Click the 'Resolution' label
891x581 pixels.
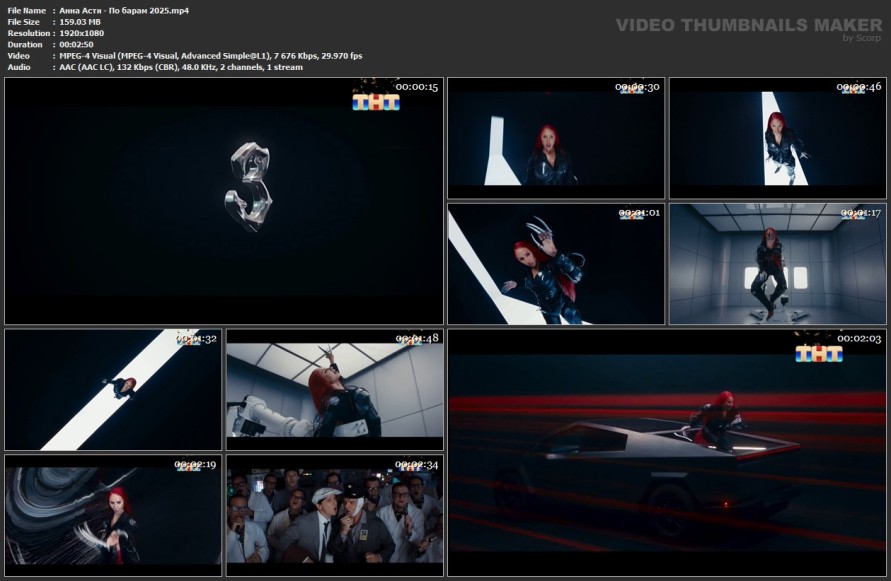29,33
